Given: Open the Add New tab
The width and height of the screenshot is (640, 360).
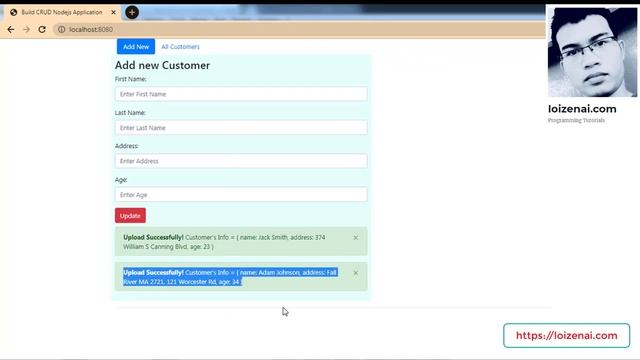Looking at the screenshot, I should pos(136,47).
